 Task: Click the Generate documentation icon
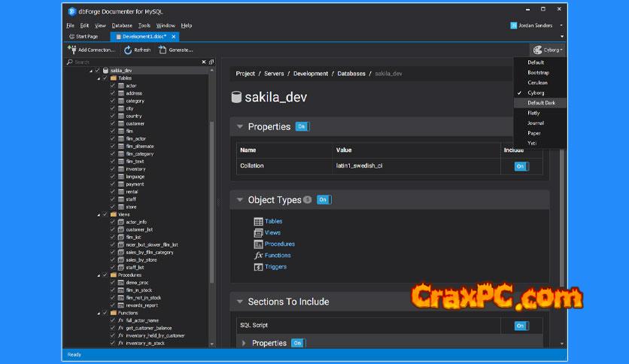(x=163, y=50)
